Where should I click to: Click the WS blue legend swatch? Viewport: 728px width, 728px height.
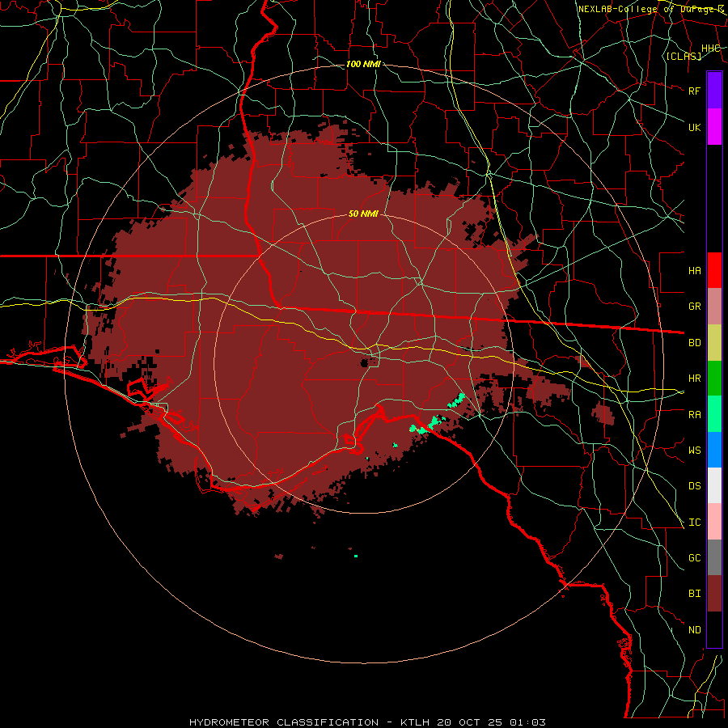(x=714, y=450)
